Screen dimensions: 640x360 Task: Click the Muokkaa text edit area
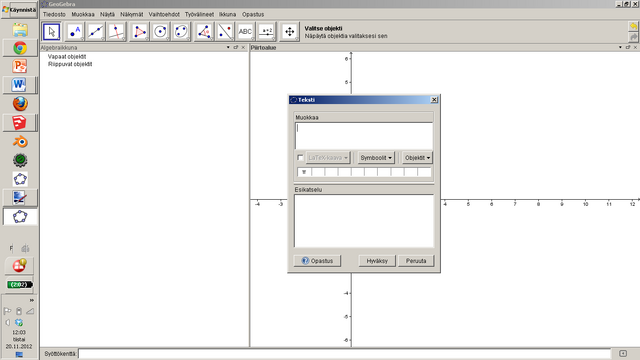(364, 136)
